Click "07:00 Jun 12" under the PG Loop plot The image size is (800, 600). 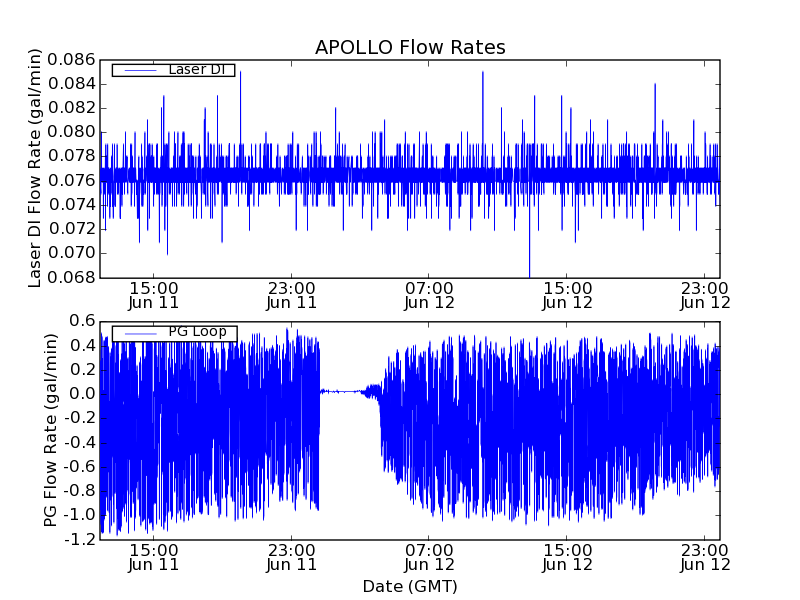429,558
